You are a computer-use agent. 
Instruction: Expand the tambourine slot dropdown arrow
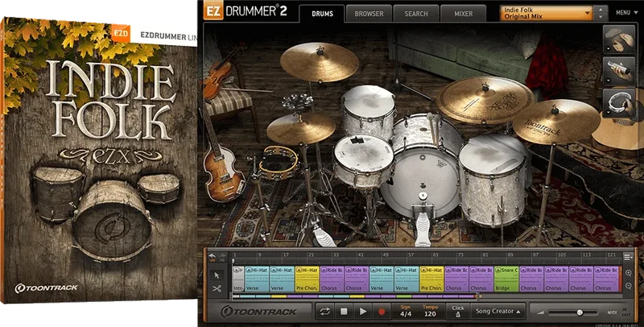608,114
